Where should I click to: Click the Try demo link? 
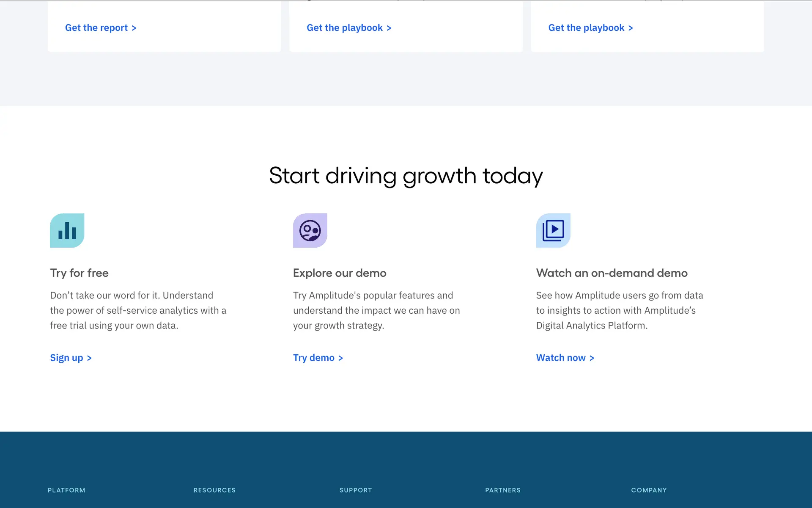pos(313,358)
